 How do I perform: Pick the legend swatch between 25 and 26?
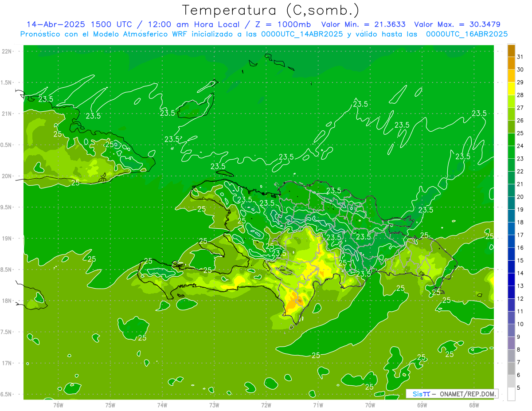point(511,127)
